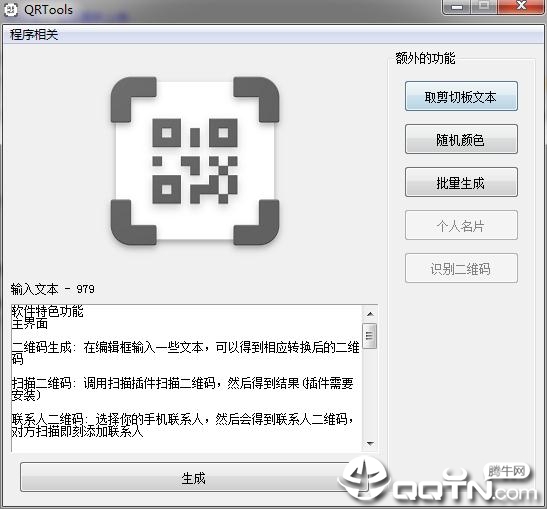
Task: Minimize the QRTools window
Action: [457, 7]
